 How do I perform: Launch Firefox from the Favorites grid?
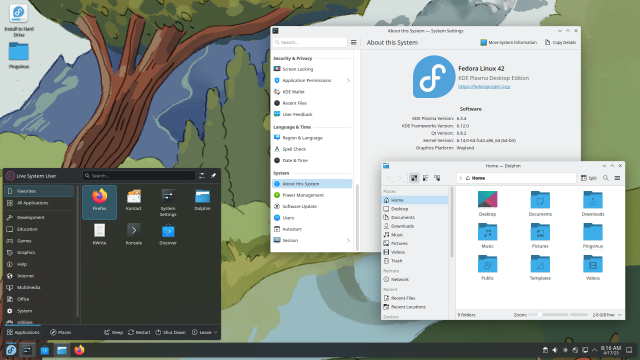99,202
